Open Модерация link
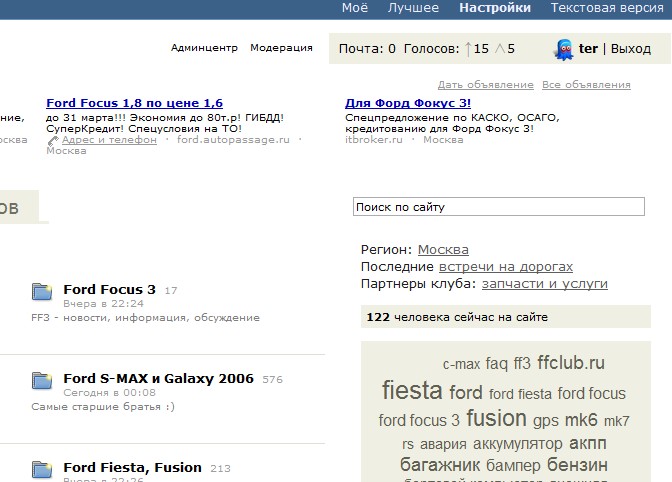Viewport: 672px width, 482px height. (282, 48)
